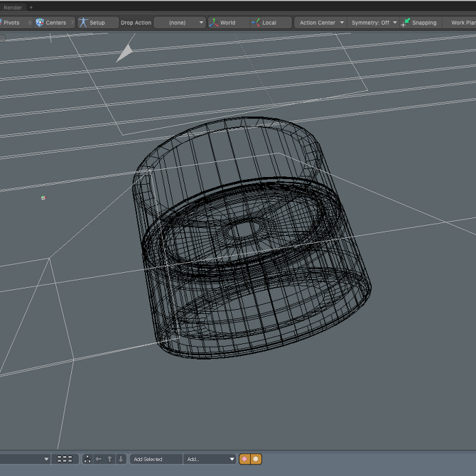Select World coordinate axis icon
Image resolution: width=476 pixels, height=476 pixels.
pos(214,23)
